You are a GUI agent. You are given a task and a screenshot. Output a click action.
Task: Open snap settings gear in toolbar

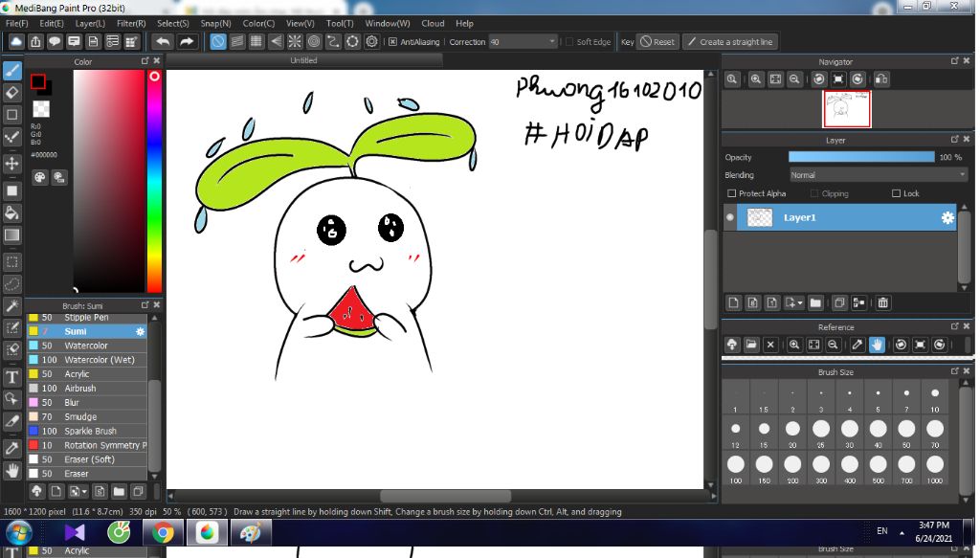(x=372, y=42)
